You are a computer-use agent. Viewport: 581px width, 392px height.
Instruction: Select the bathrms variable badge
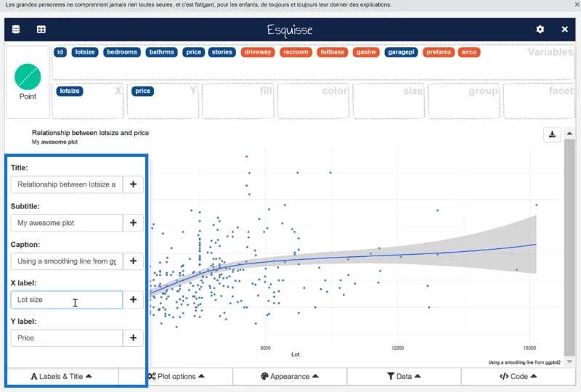tap(161, 52)
